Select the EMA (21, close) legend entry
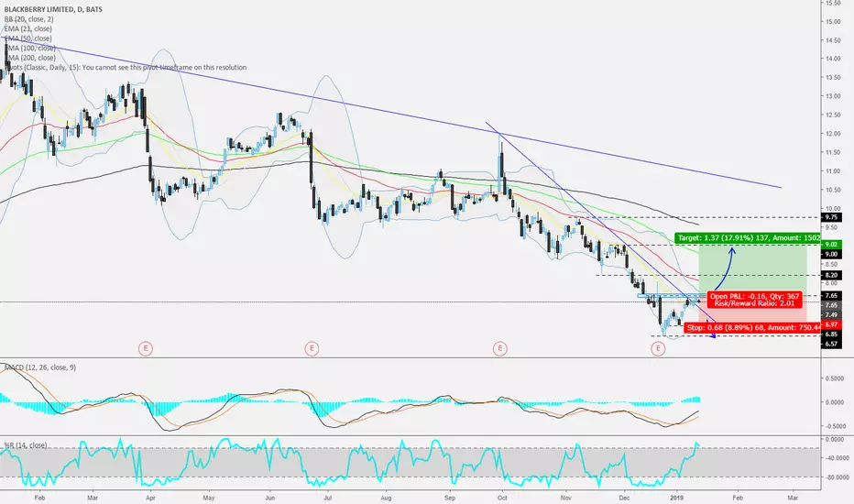This screenshot has height=504, width=854. [x=27, y=29]
